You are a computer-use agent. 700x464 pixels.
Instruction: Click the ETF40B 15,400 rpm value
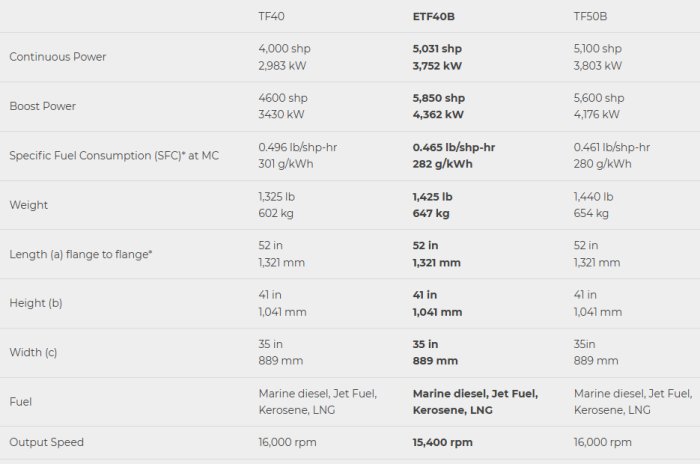pos(442,442)
